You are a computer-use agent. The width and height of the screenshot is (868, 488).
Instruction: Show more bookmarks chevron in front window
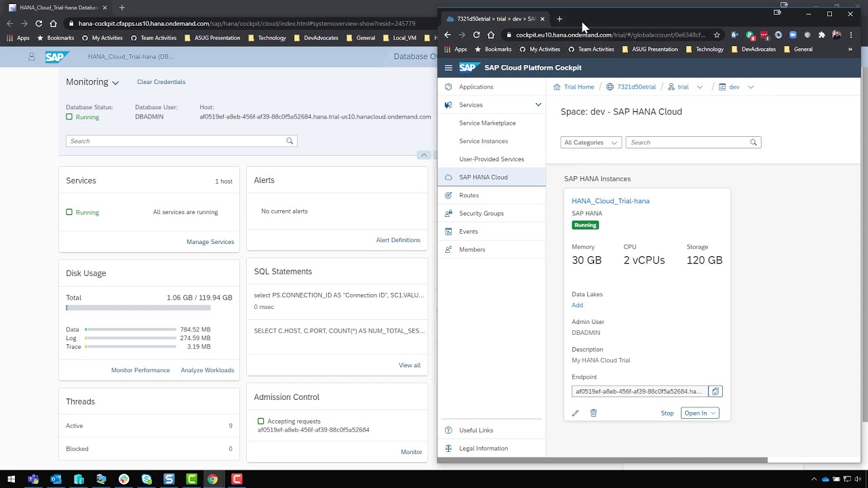pyautogui.click(x=850, y=49)
